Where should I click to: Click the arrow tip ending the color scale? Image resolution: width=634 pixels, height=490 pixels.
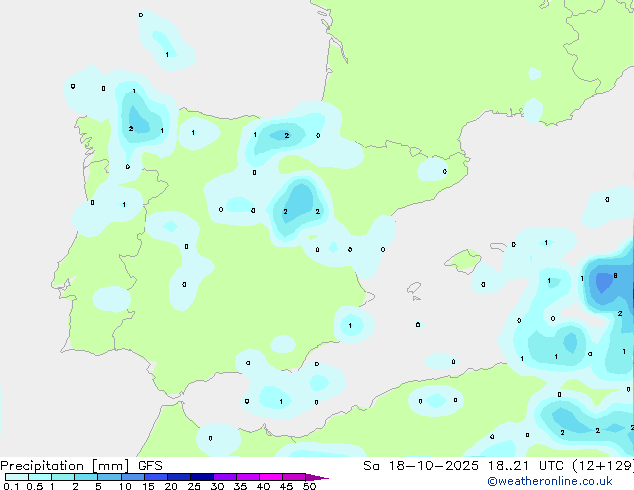point(317,478)
